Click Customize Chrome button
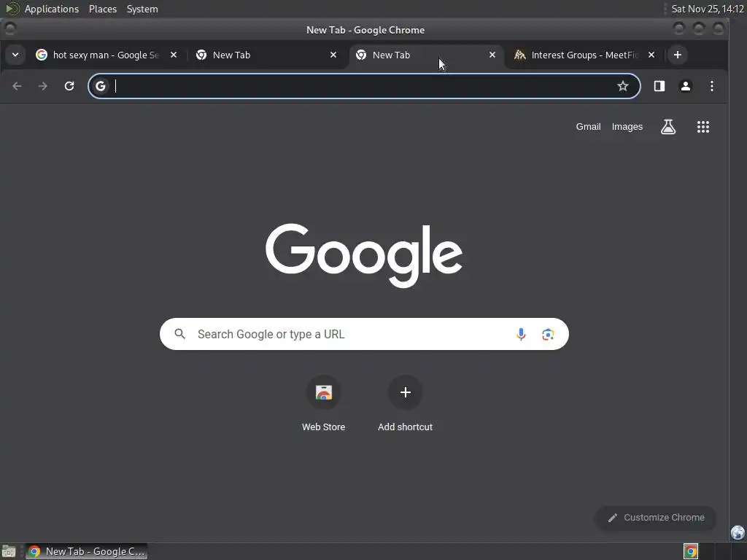 click(656, 518)
